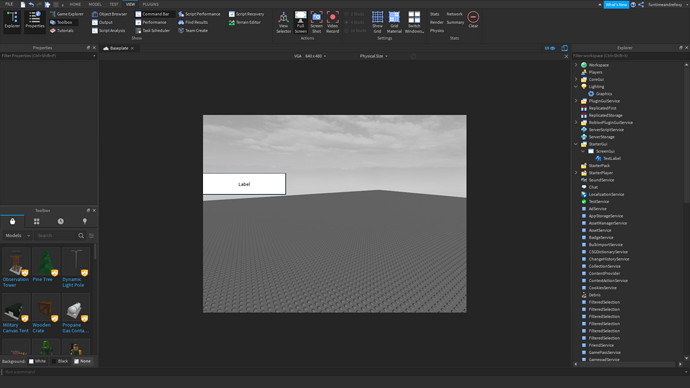Select the Baseplate document tab
Image resolution: width=690 pixels, height=388 pixels.
click(119, 48)
